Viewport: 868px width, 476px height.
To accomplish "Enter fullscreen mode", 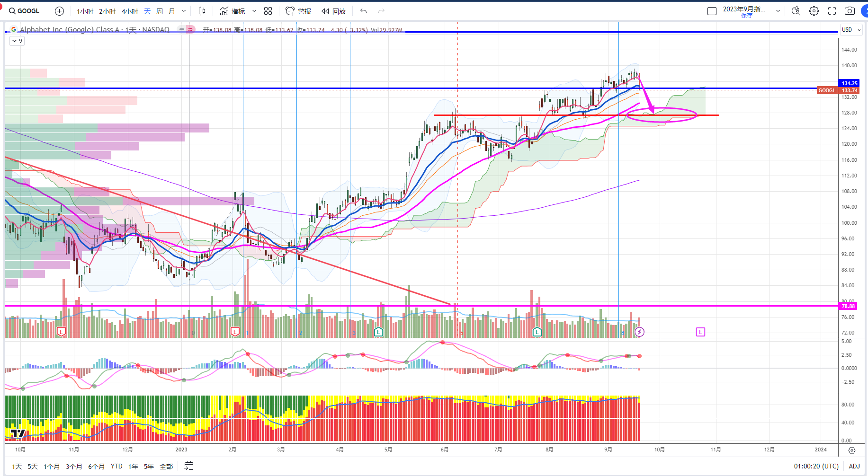I will coord(832,11).
